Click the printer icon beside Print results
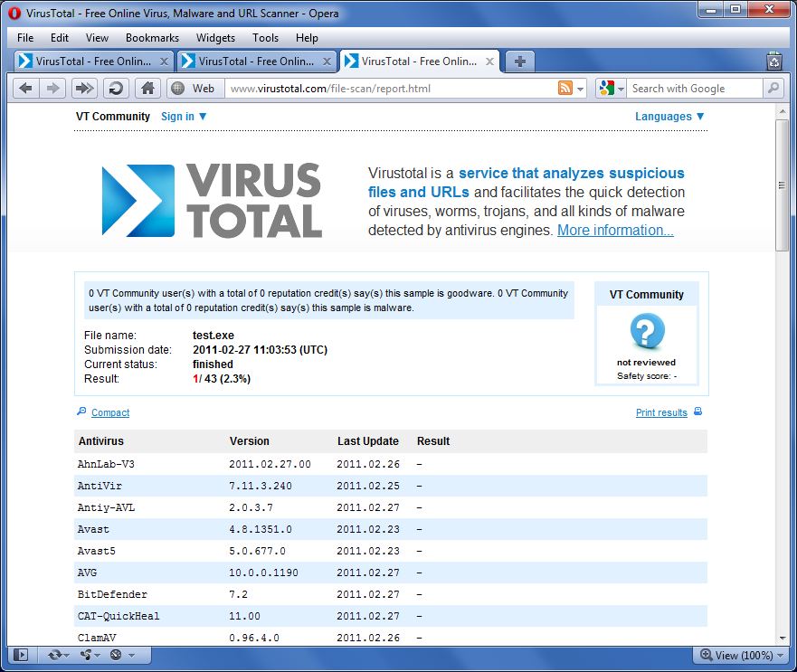797x672 pixels. 697,412
